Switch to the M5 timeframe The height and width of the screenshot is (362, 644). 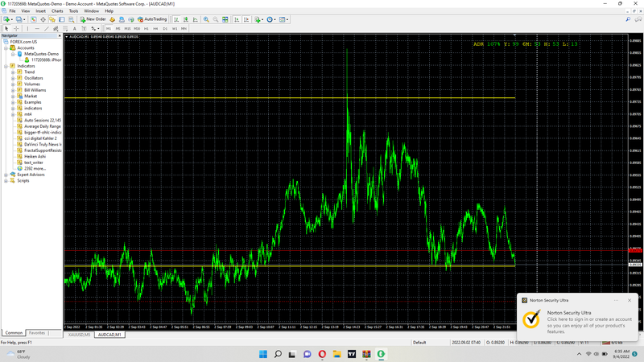[x=118, y=28]
